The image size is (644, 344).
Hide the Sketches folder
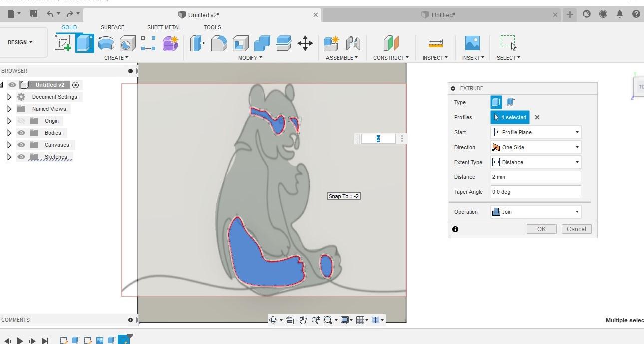pyautogui.click(x=21, y=157)
